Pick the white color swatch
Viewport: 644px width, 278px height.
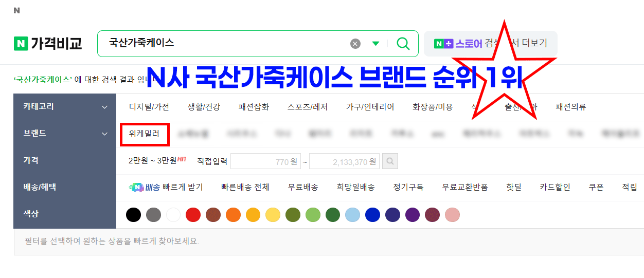click(173, 215)
